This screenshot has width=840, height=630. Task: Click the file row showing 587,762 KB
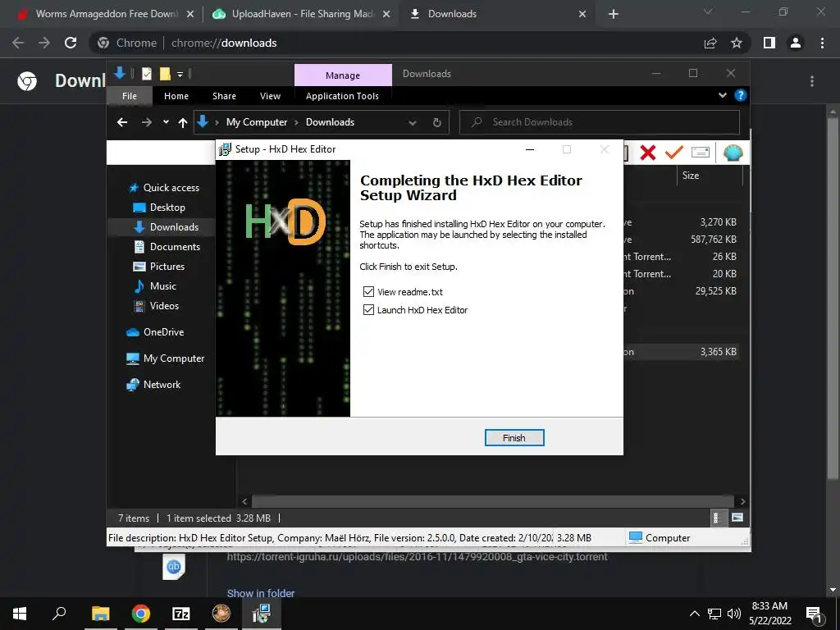click(x=682, y=240)
